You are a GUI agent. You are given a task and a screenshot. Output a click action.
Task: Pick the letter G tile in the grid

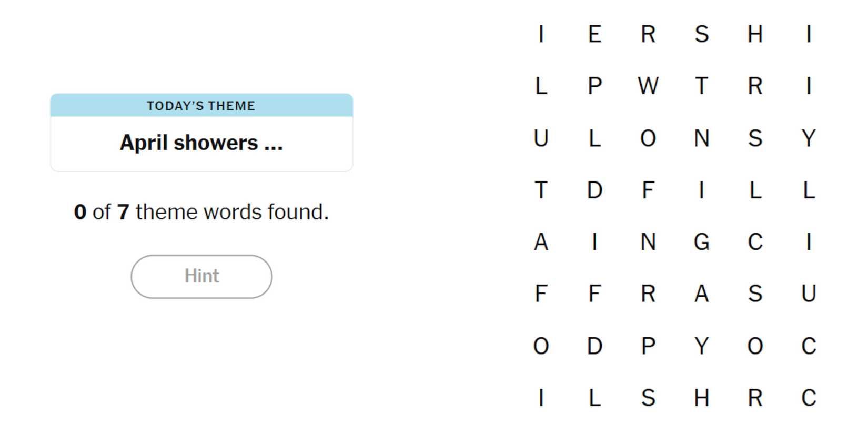pos(702,243)
